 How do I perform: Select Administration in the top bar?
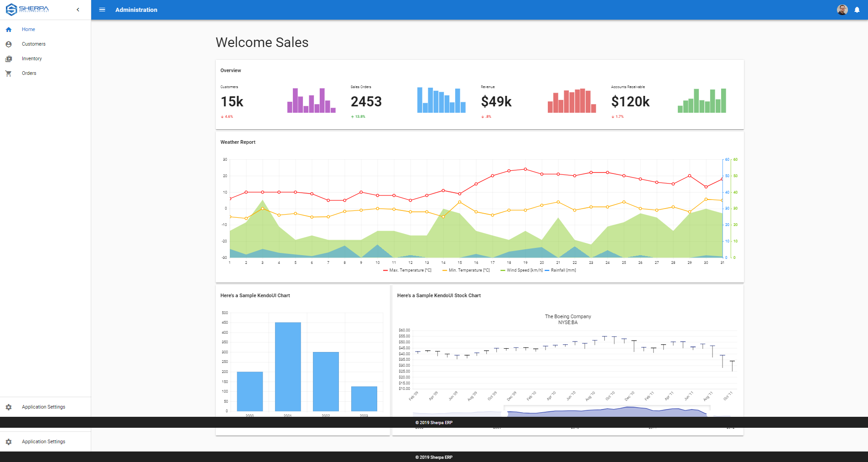(x=136, y=10)
